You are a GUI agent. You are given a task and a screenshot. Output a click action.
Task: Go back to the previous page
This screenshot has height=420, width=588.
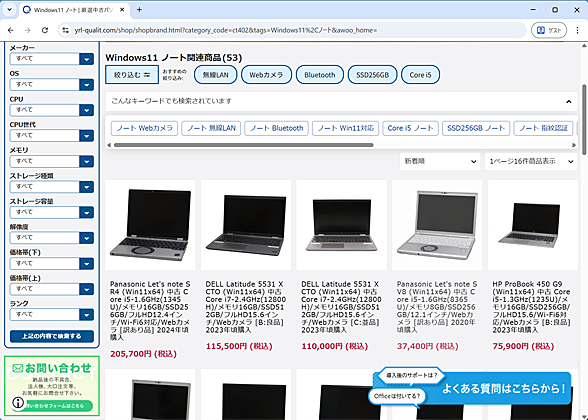10,30
